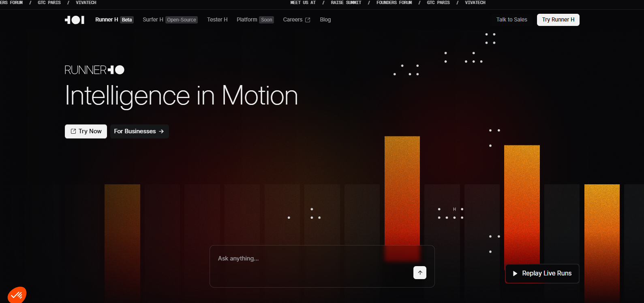Open Surfer H Open-Source nav item
The width and height of the screenshot is (644, 303).
tap(170, 19)
